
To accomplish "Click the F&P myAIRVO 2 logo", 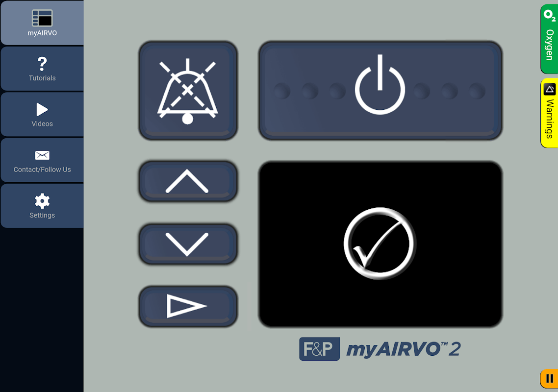I will click(x=380, y=348).
